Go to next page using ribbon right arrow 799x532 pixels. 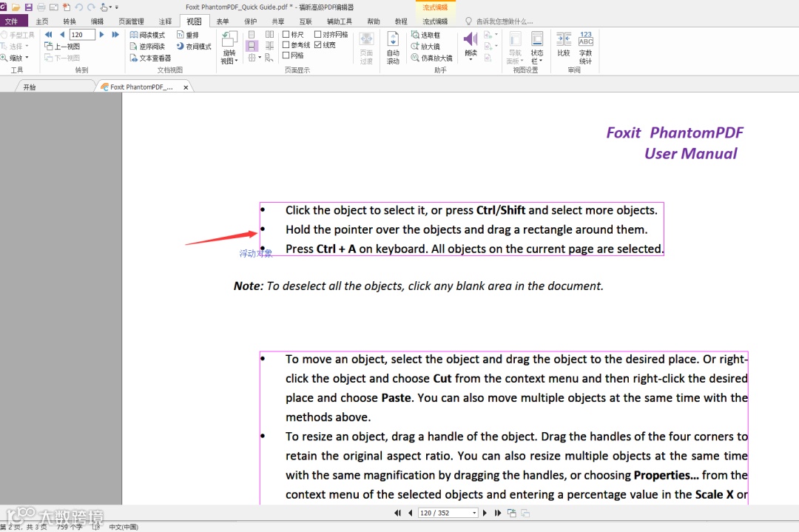point(101,35)
